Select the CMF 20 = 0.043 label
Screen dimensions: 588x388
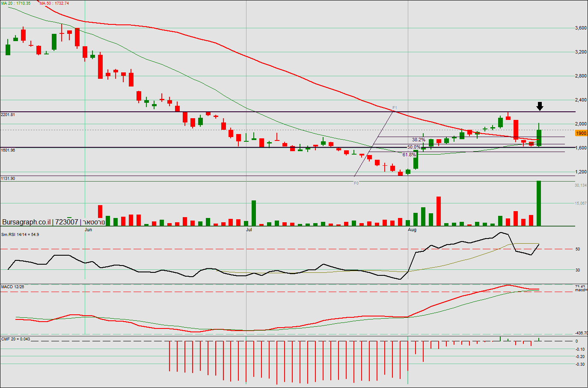click(x=16, y=339)
